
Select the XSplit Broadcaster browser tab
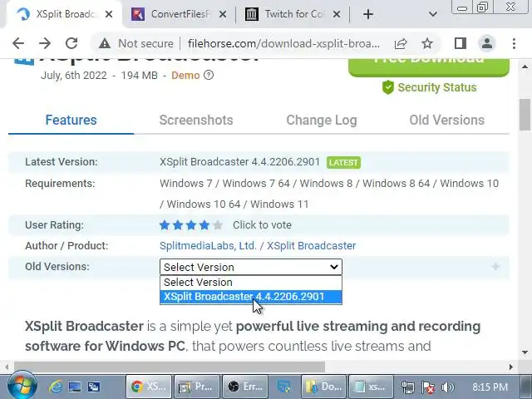65,14
